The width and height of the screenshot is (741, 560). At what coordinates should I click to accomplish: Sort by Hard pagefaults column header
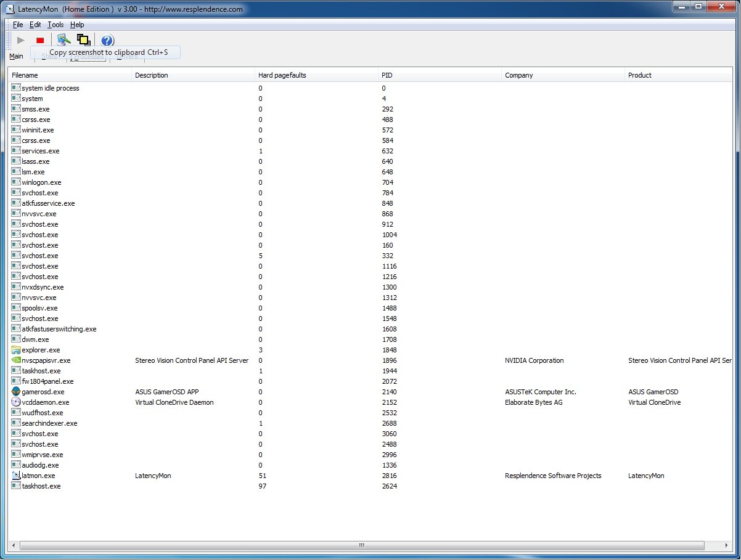pos(317,75)
